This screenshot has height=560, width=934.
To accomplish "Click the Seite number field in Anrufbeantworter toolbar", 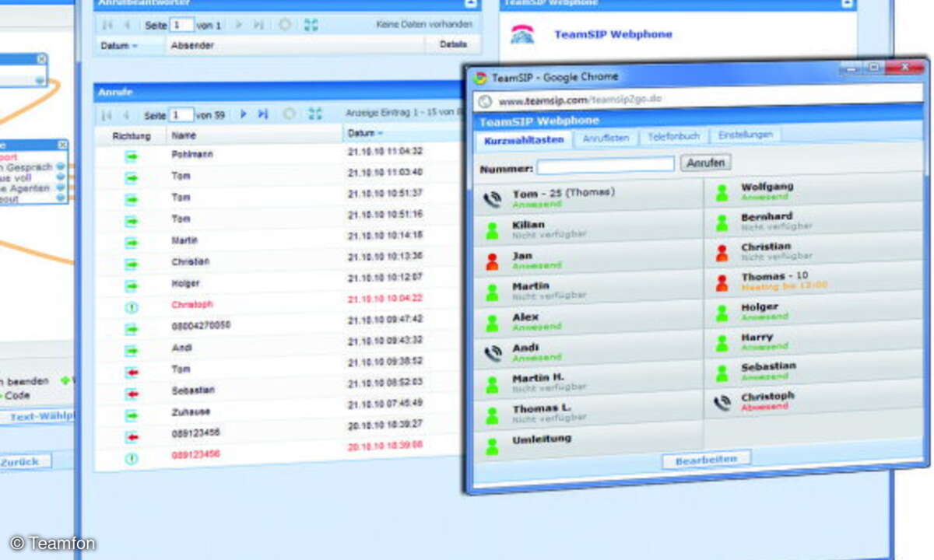I will pyautogui.click(x=181, y=26).
